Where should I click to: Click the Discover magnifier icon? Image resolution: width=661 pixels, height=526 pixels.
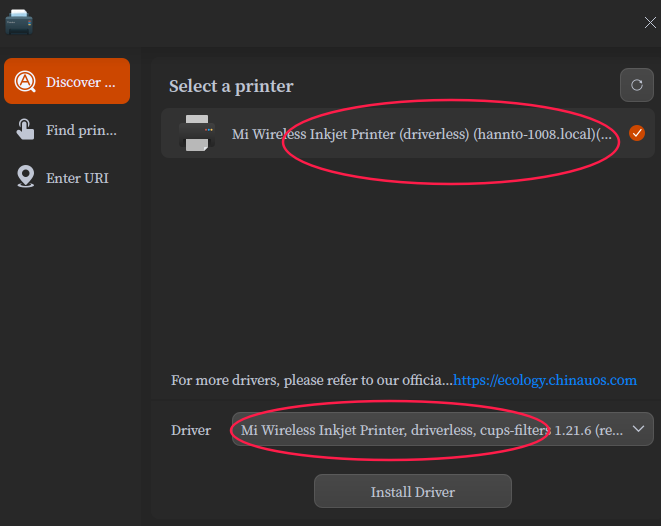click(x=25, y=81)
